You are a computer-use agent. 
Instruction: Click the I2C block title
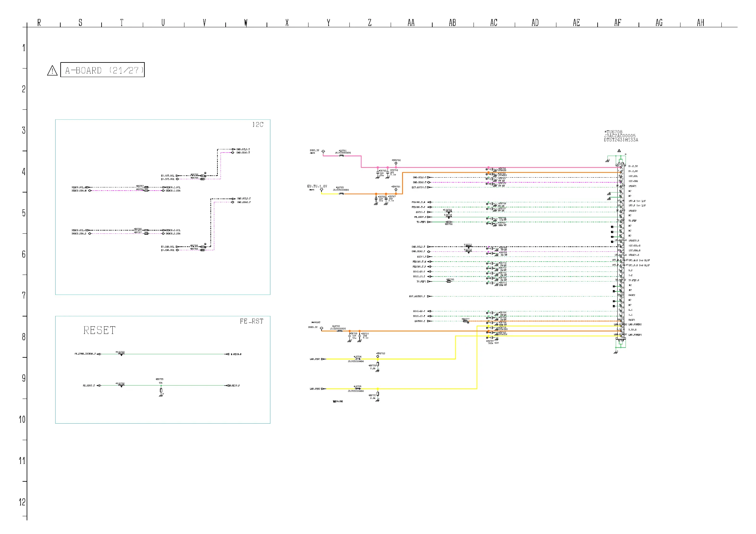pyautogui.click(x=258, y=125)
